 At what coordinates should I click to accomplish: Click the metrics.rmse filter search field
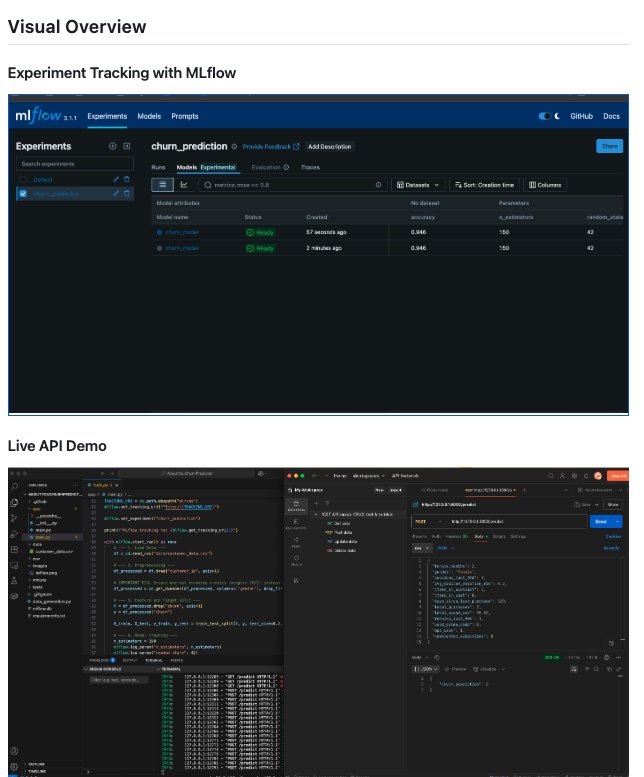click(x=292, y=185)
